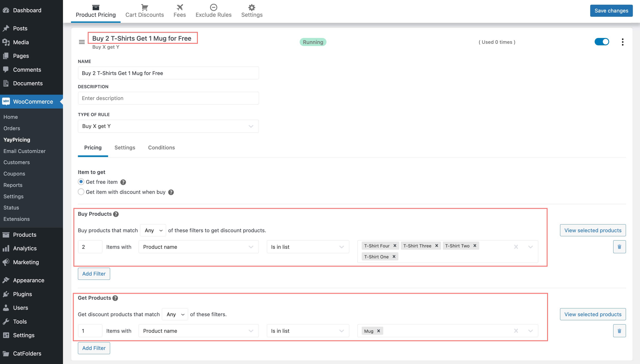
Task: Click Add Filter button in Get Products
Action: (x=94, y=348)
